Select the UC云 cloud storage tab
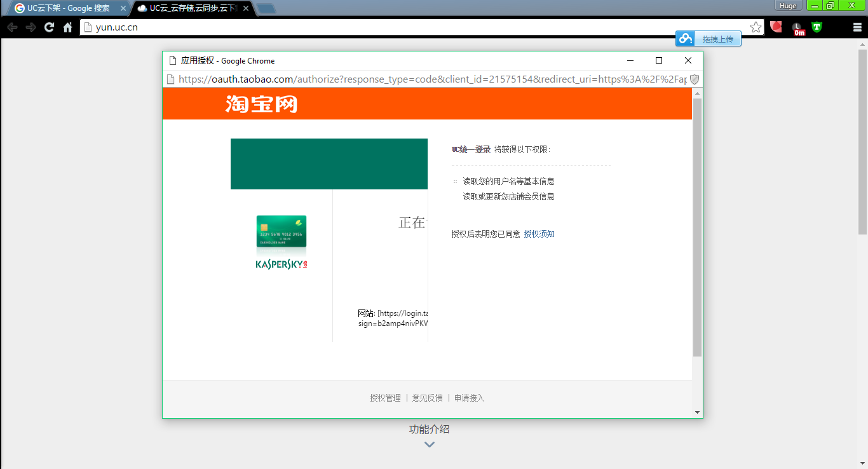The image size is (868, 469). [x=191, y=8]
